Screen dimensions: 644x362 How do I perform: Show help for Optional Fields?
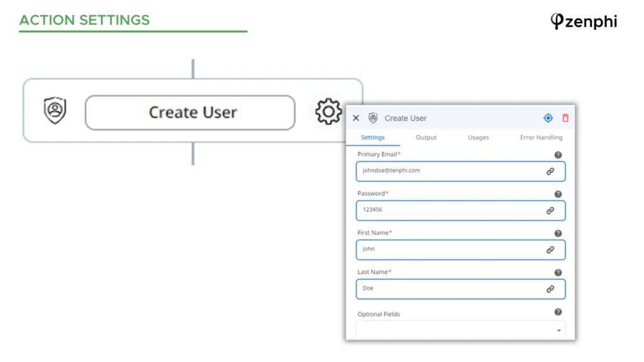[x=558, y=312]
